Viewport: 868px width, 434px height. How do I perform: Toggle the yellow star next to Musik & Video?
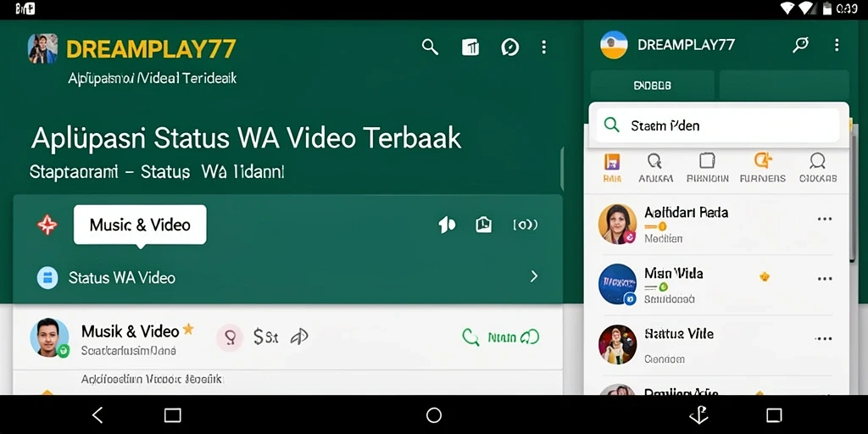pyautogui.click(x=188, y=330)
